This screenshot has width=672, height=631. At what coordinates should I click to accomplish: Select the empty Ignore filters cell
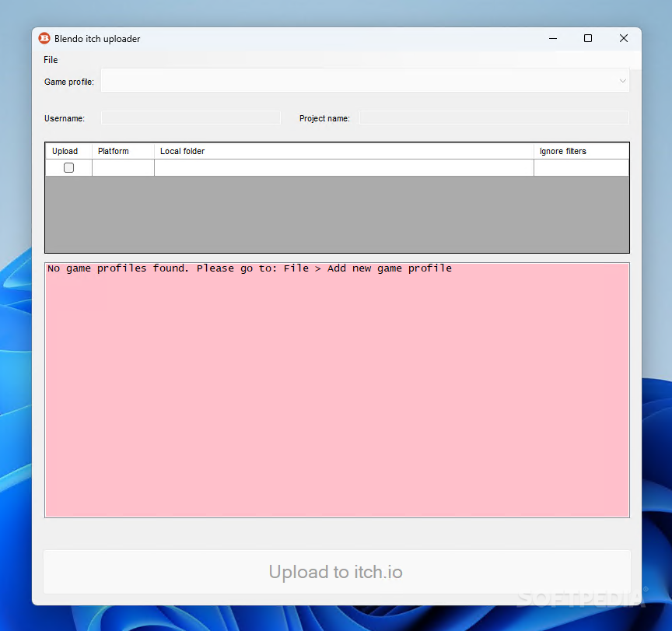581,167
